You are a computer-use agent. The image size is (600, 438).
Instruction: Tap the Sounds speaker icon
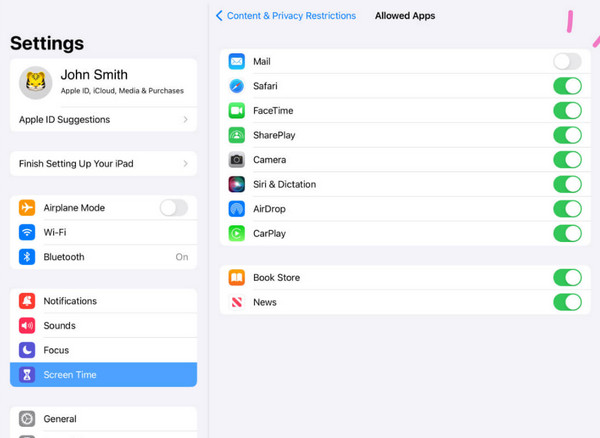pyautogui.click(x=27, y=326)
